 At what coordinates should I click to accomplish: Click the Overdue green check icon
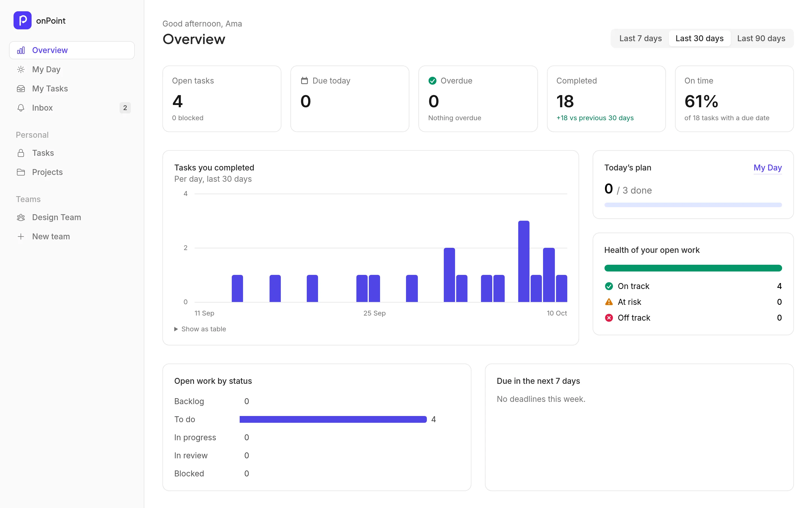(x=433, y=81)
